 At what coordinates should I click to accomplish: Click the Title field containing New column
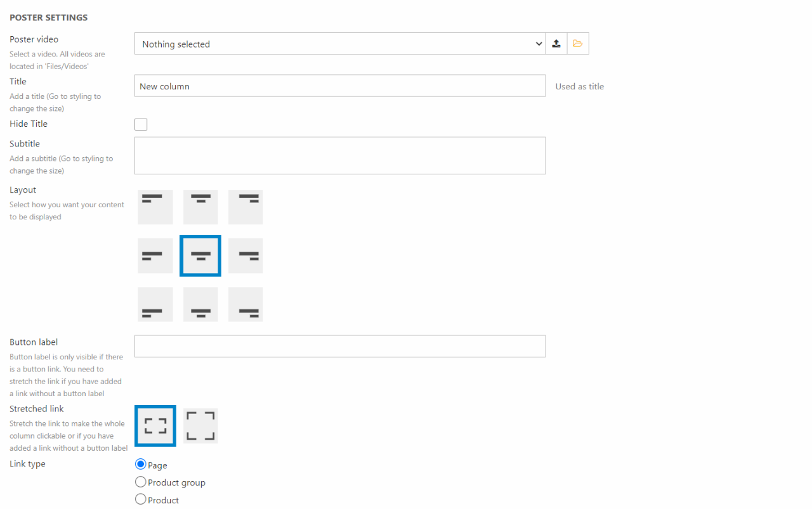339,86
